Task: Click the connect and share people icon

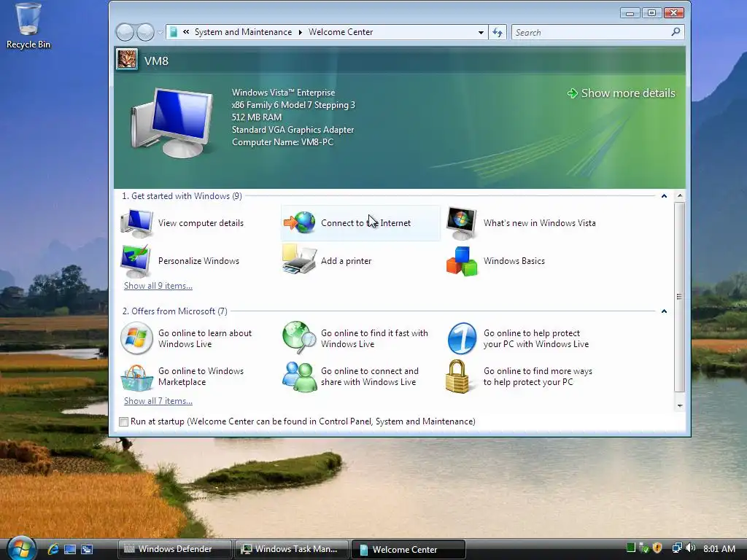Action: (x=299, y=377)
